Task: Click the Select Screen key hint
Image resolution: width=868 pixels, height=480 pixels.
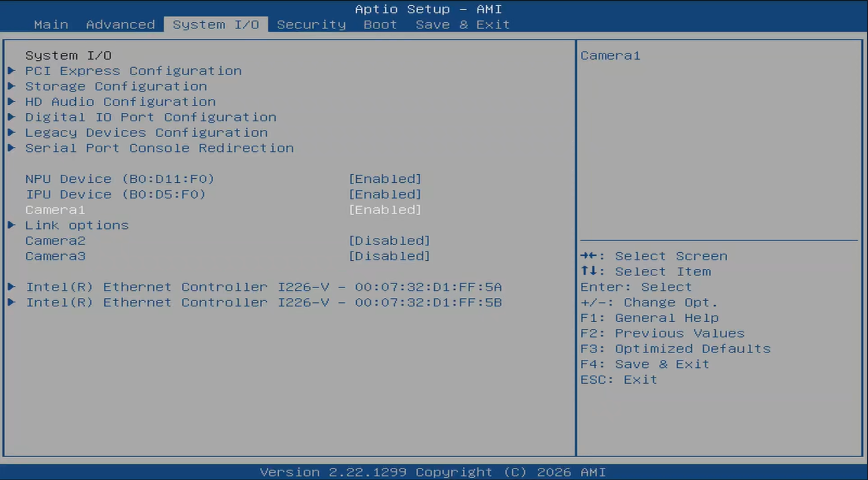Action: pyautogui.click(x=654, y=256)
